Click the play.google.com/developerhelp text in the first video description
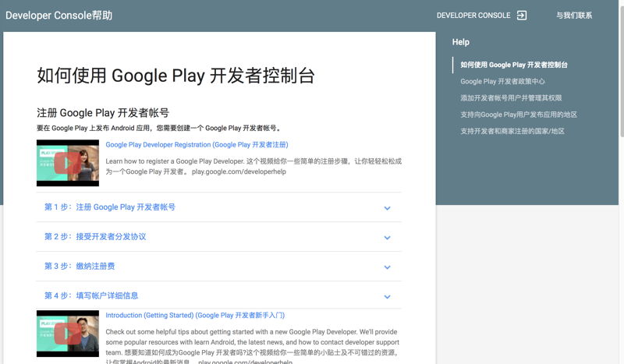Screen dimensions: 624x364 (x=239, y=171)
